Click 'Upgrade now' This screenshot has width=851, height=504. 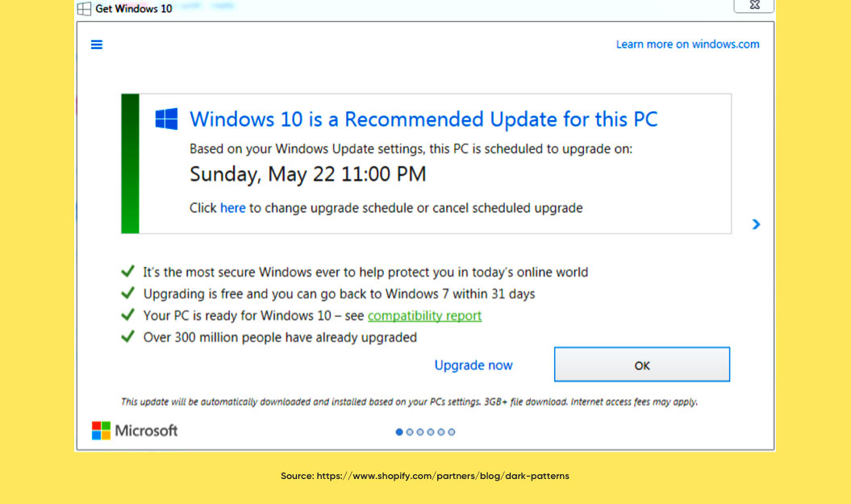473,364
